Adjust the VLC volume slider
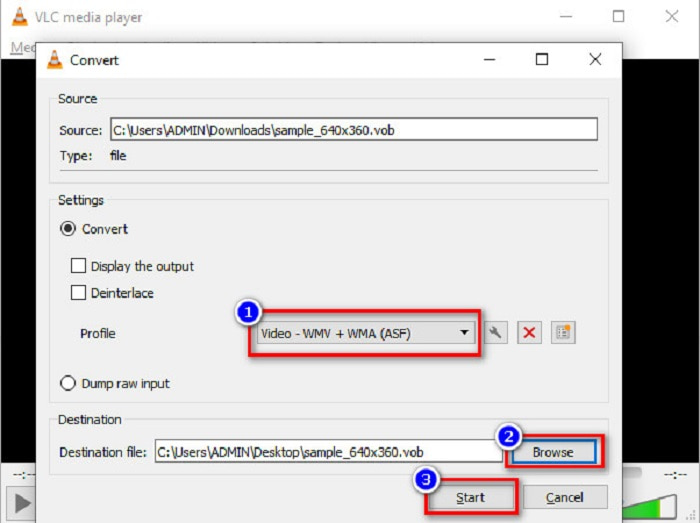700x523 pixels. tap(650, 506)
